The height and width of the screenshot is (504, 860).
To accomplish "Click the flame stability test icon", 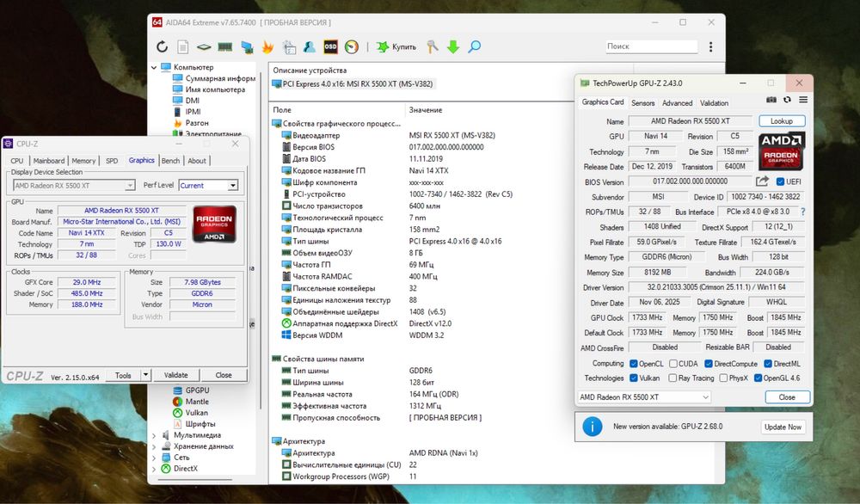I will [267, 46].
